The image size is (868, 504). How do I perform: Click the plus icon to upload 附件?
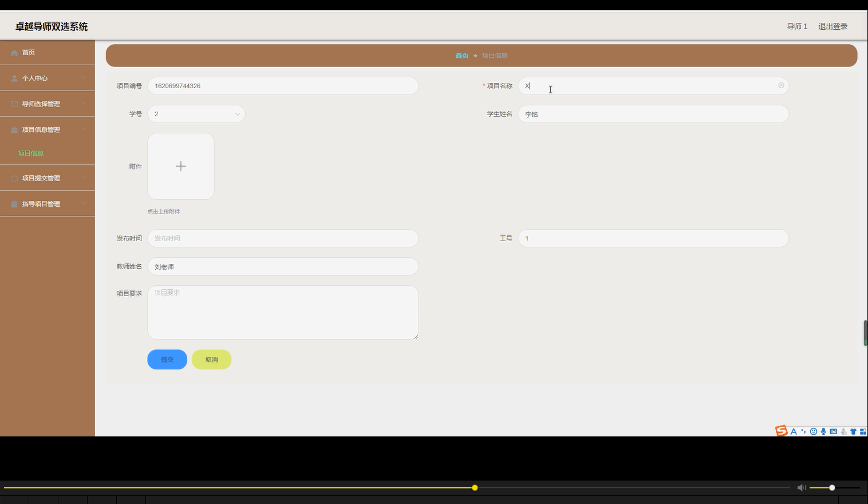coord(181,166)
